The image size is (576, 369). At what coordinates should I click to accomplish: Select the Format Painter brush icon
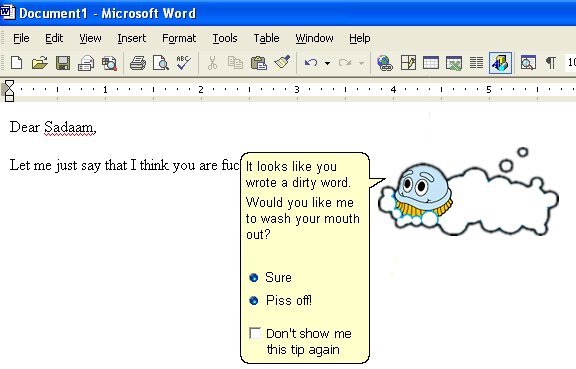[282, 62]
